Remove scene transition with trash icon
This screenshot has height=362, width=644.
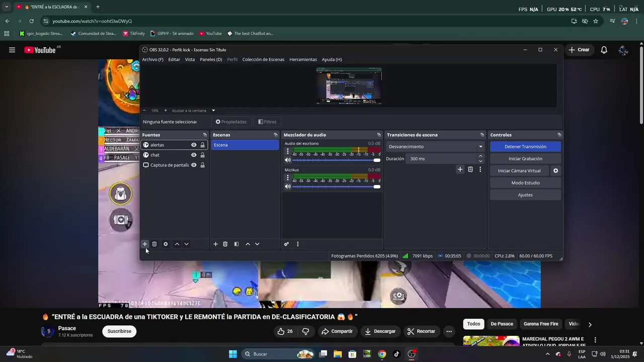[470, 169]
